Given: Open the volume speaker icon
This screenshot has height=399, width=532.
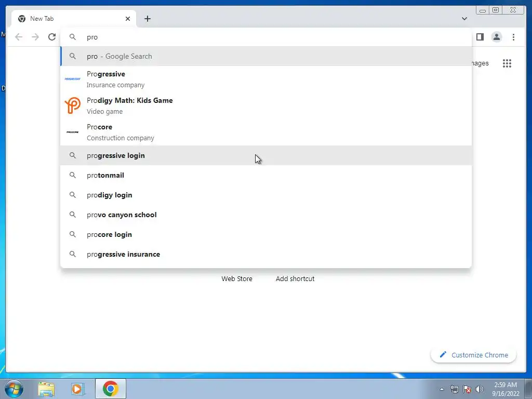Looking at the screenshot, I should point(480,389).
